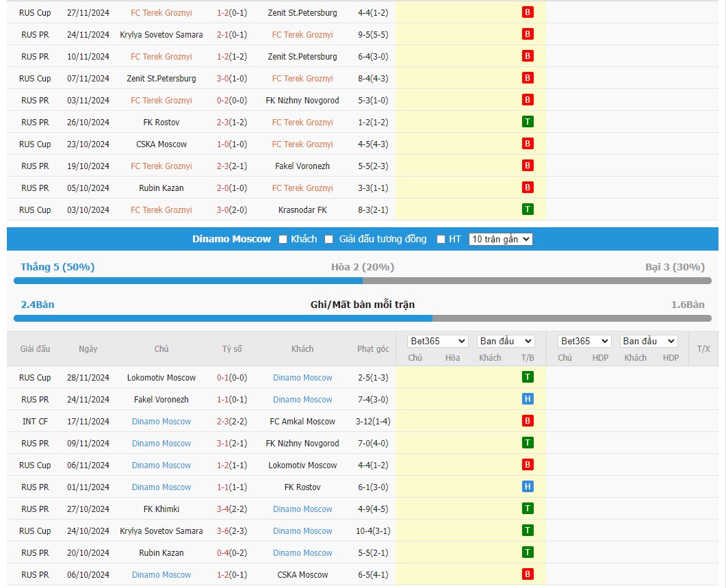Open the FK Khimki team link
Screen dimensions: 726x588
161,509
